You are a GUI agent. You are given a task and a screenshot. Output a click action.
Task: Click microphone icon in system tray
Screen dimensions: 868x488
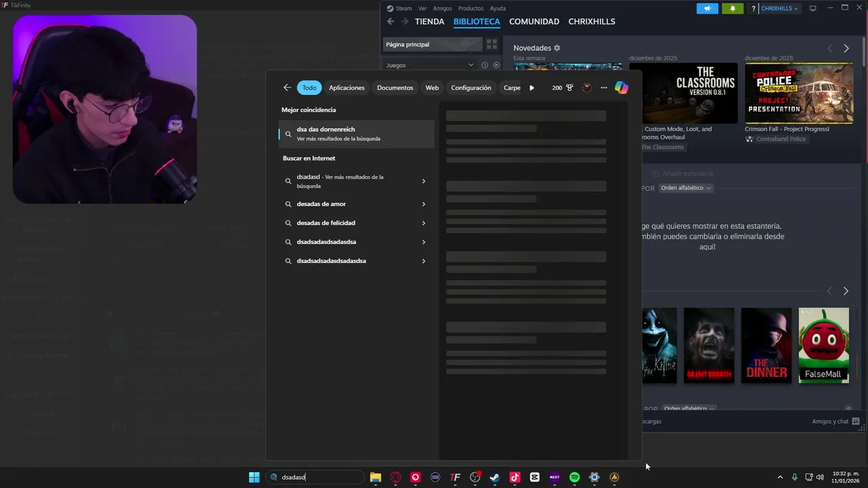pyautogui.click(x=794, y=477)
